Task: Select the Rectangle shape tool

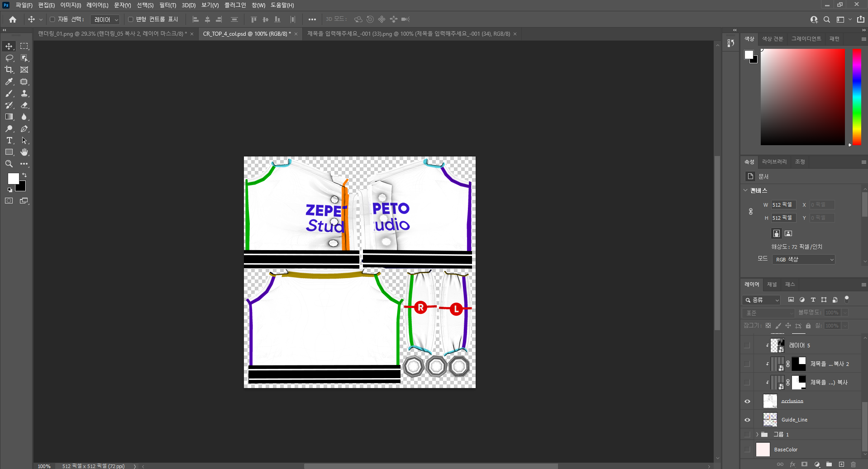Action: coord(9,152)
